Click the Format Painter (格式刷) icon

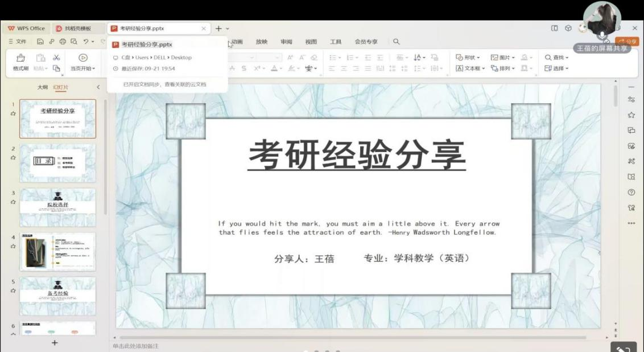coord(21,58)
